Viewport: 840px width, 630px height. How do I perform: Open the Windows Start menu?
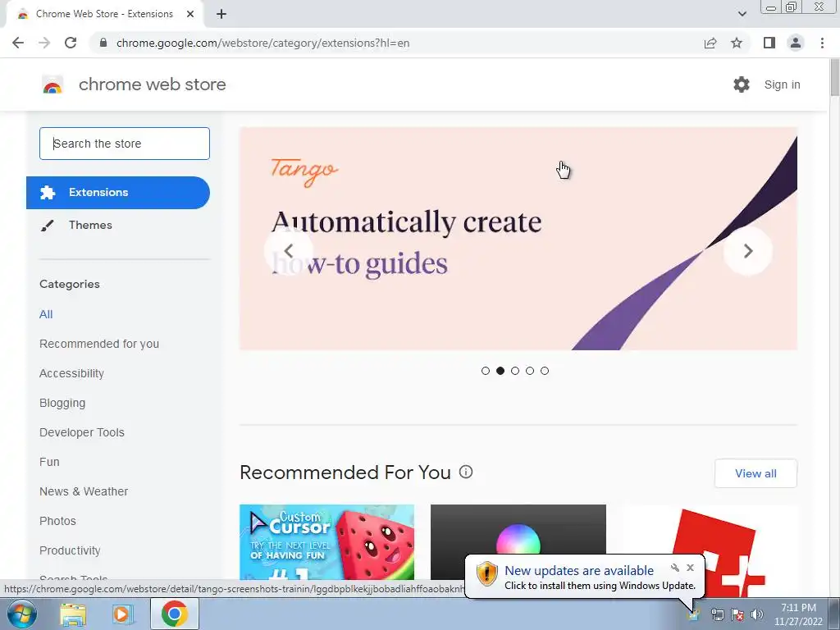click(x=21, y=614)
